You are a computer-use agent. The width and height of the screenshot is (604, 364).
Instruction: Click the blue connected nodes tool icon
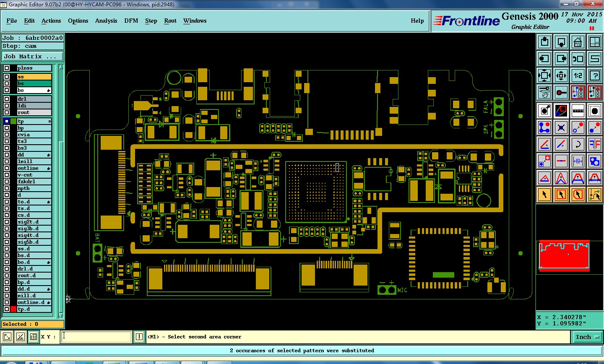pyautogui.click(x=544, y=127)
